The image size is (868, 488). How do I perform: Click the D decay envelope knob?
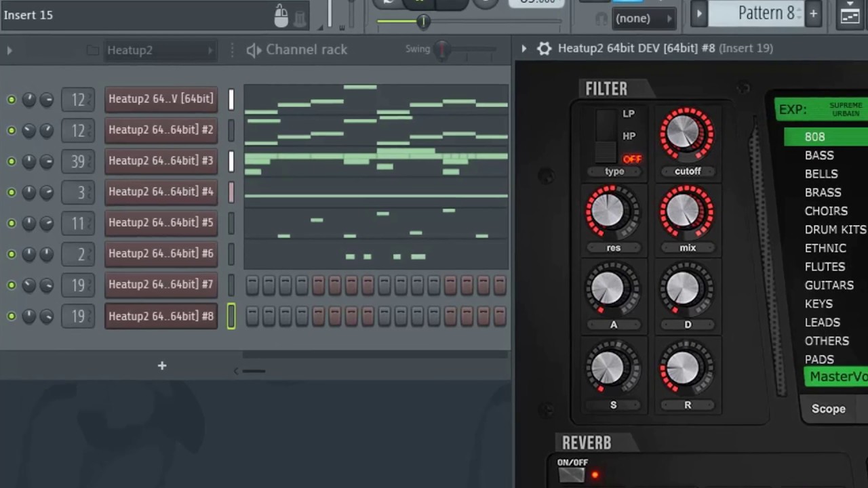click(687, 289)
